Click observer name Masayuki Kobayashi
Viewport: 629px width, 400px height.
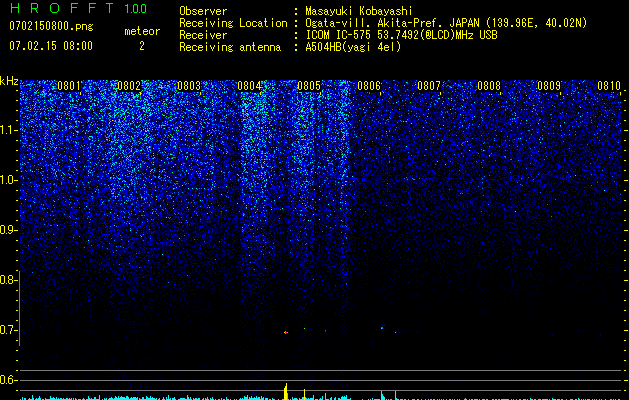359,11
